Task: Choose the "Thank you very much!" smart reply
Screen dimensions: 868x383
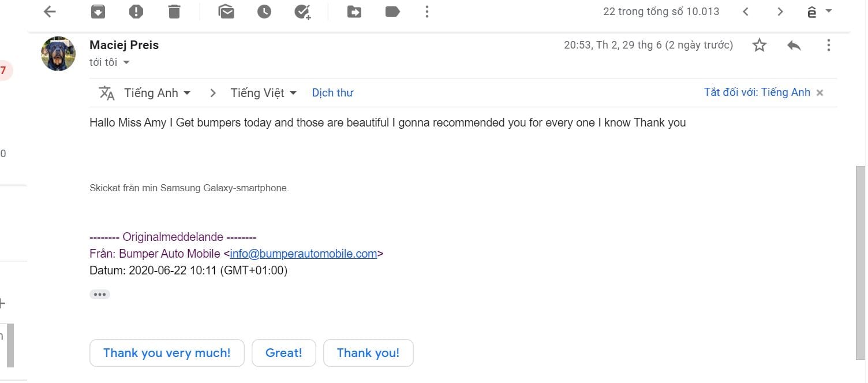Action: coord(167,353)
